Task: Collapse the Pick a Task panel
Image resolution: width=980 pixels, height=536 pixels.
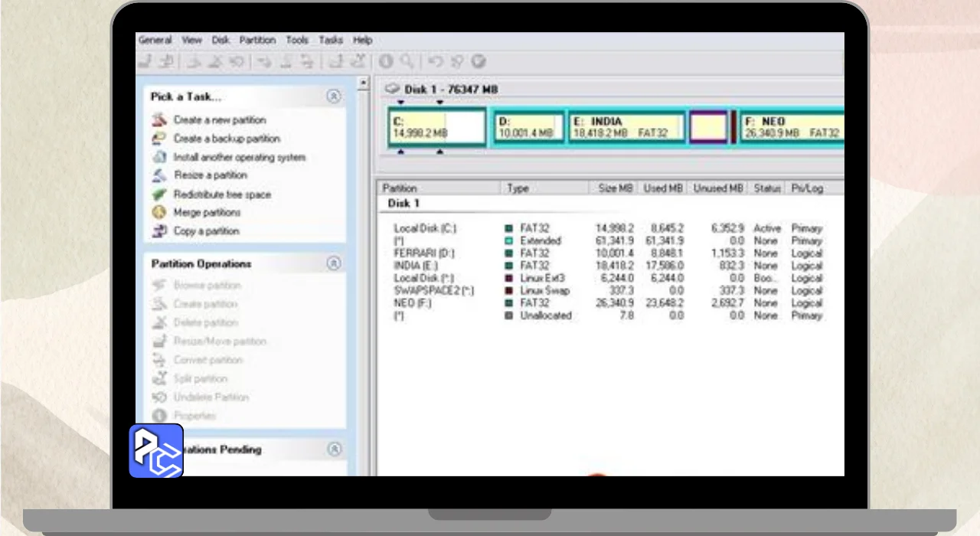Action: tap(333, 96)
